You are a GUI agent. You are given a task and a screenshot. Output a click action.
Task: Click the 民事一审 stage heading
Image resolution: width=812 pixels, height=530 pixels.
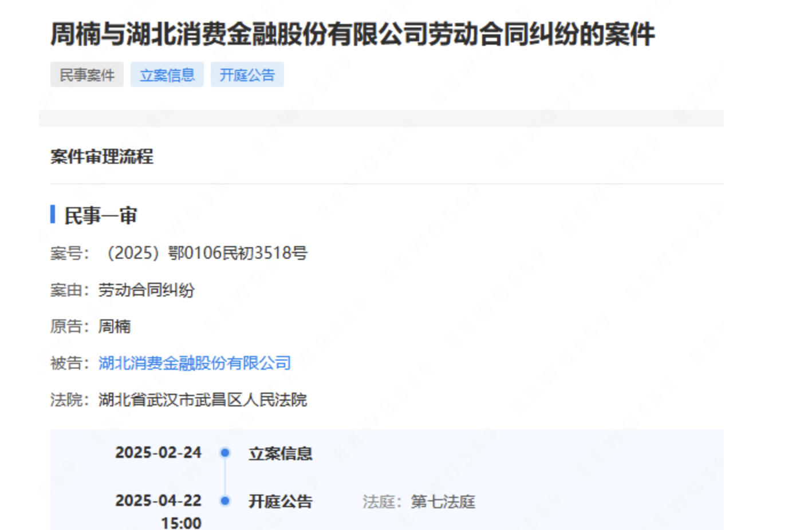[101, 216]
